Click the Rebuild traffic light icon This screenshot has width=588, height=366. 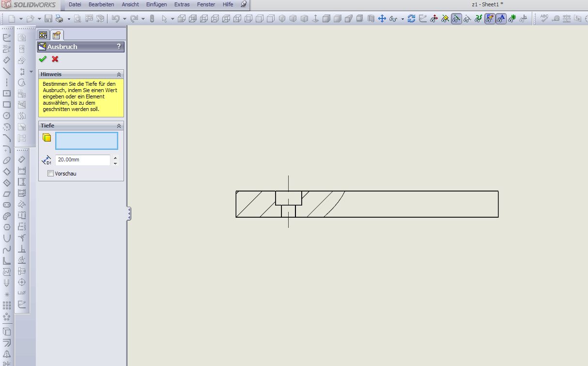[152, 19]
